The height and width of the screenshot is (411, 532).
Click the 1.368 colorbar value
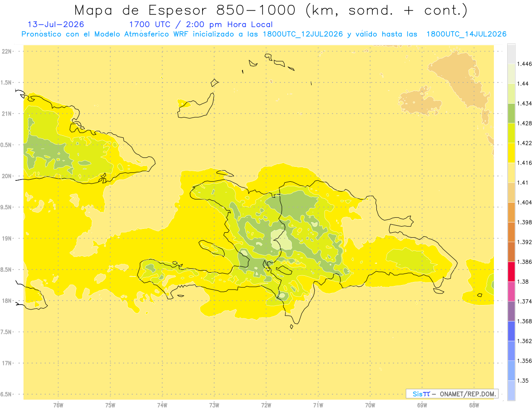524,321
